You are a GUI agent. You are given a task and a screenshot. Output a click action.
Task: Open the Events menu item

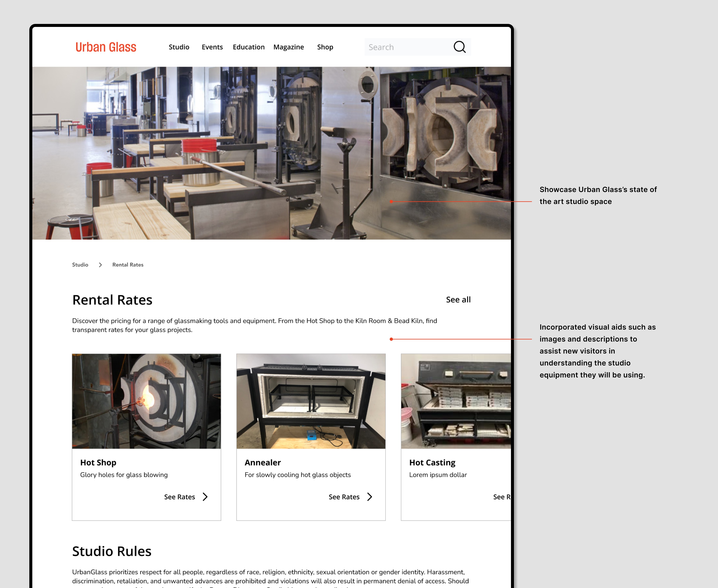[x=212, y=47]
